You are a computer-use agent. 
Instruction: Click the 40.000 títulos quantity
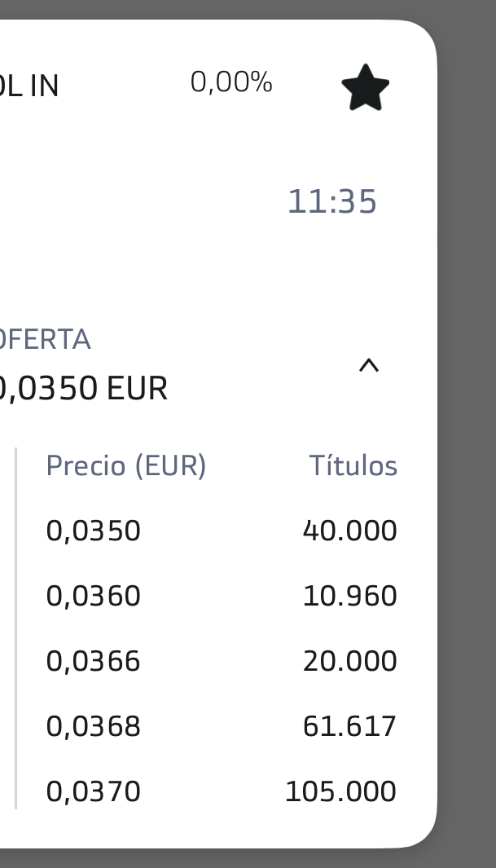[349, 531]
